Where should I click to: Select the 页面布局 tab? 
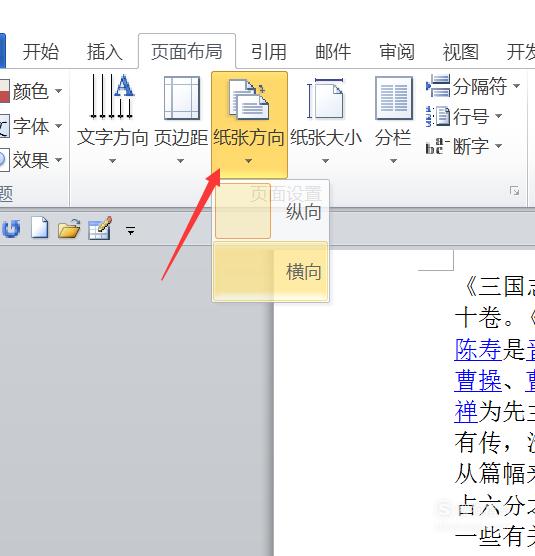click(x=187, y=52)
